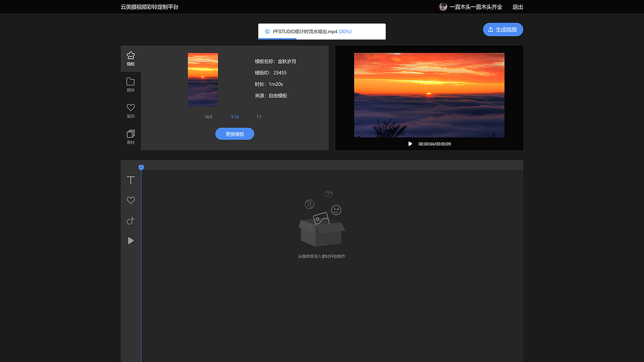Open the 媒体 media folder panel
Screen dimensions: 644x362
pos(131,85)
